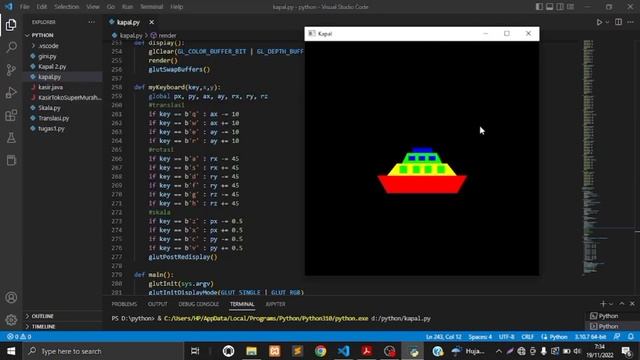The image size is (640, 360).
Task: Open editor More Actions ellipsis
Action: 631,22
